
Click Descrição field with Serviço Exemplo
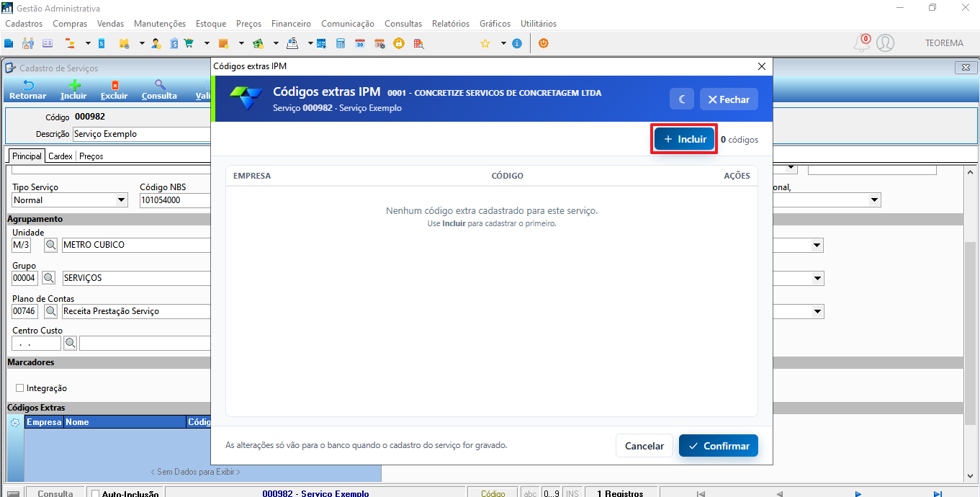pyautogui.click(x=141, y=134)
